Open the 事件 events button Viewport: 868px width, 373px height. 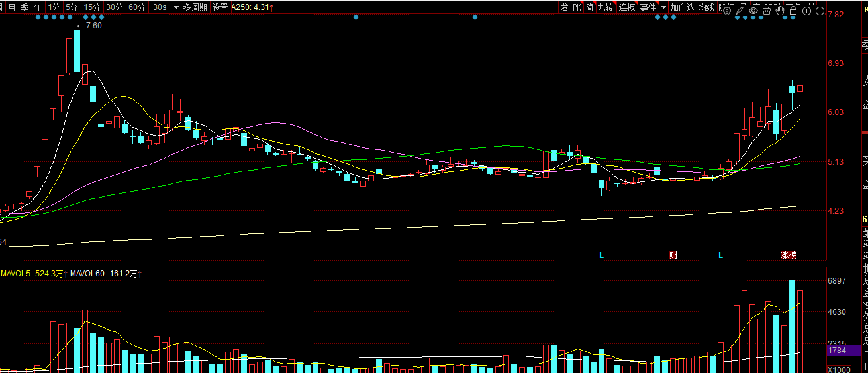648,7
